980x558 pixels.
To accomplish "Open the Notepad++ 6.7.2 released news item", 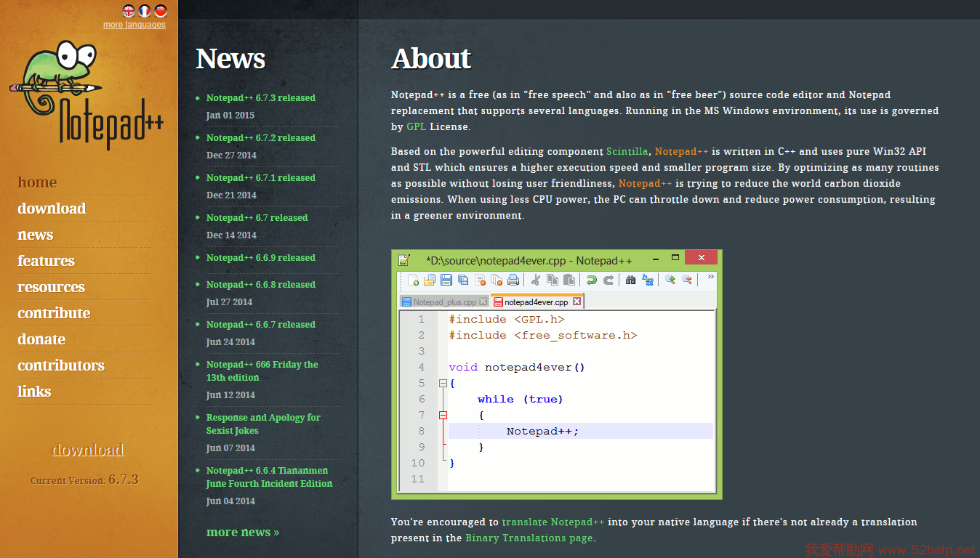I will (x=261, y=138).
